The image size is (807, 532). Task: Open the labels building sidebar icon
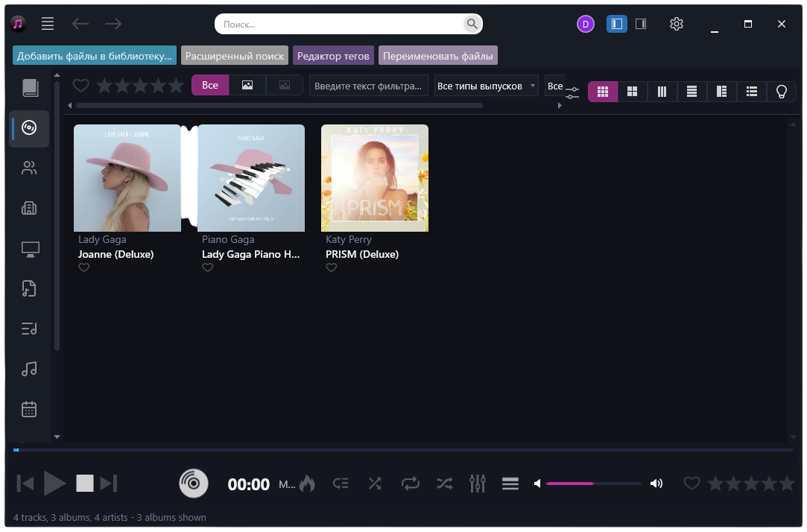pyautogui.click(x=29, y=208)
